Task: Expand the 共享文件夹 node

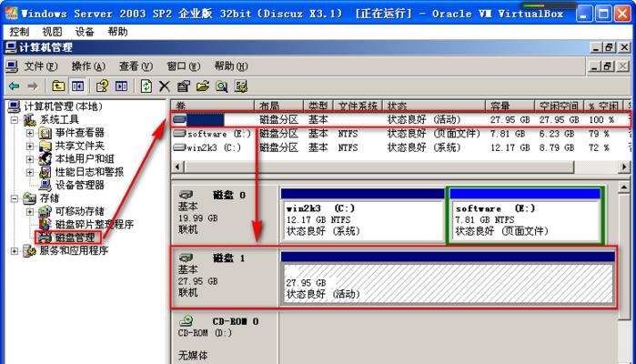Action: (x=30, y=147)
